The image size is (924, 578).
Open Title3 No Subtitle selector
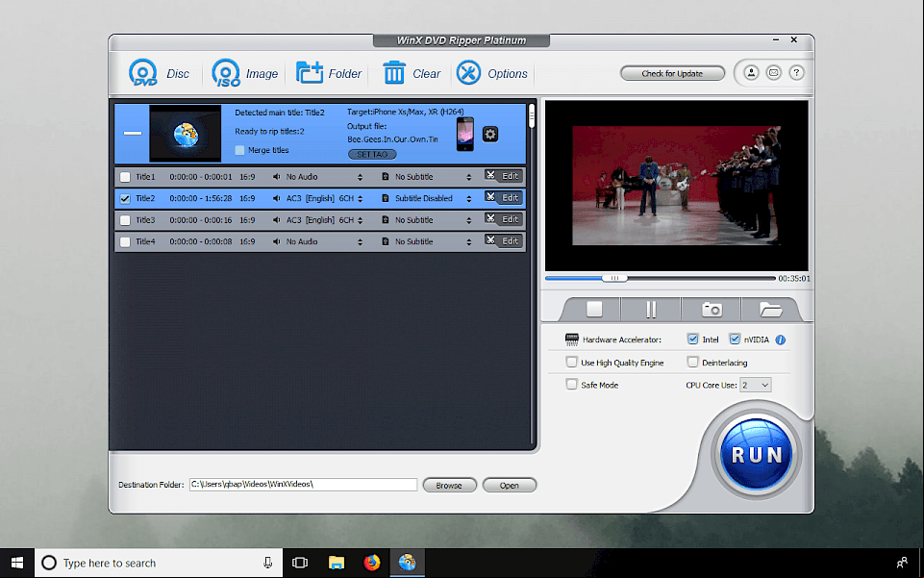click(x=468, y=220)
